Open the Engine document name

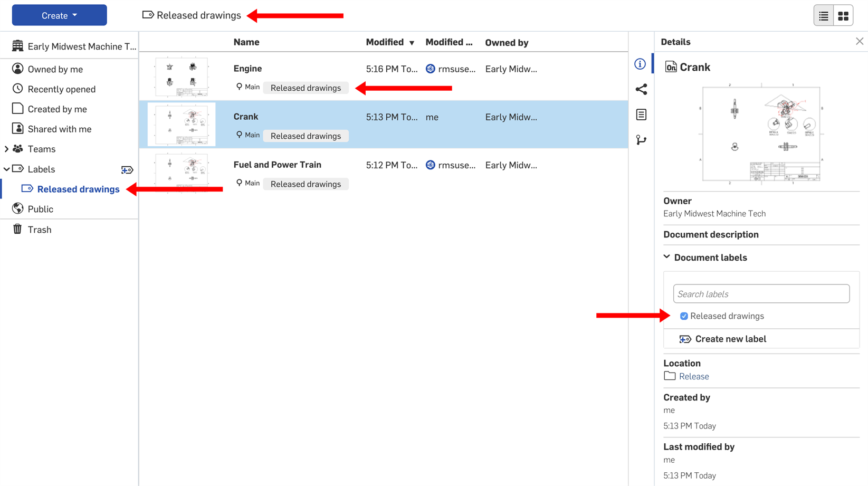coord(247,69)
